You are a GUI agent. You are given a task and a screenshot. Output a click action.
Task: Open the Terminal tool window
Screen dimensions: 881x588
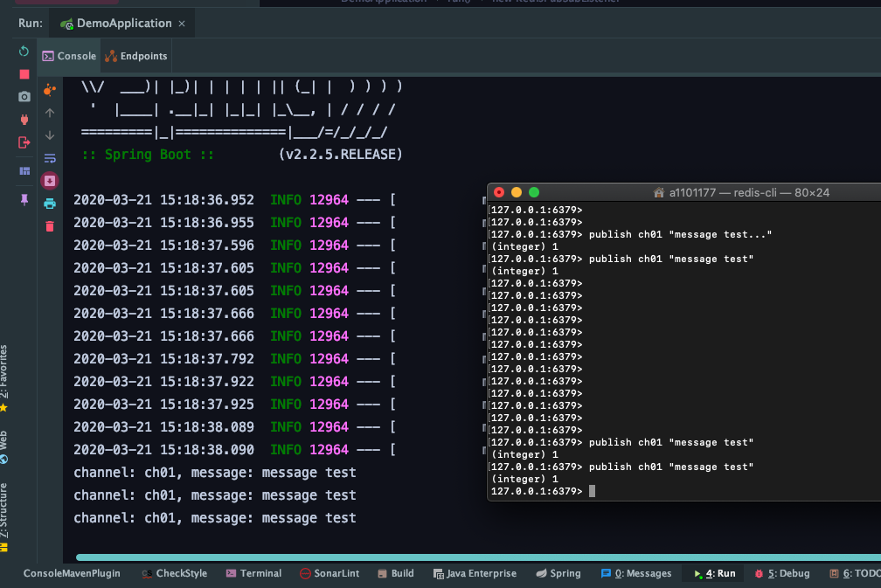coord(253,573)
